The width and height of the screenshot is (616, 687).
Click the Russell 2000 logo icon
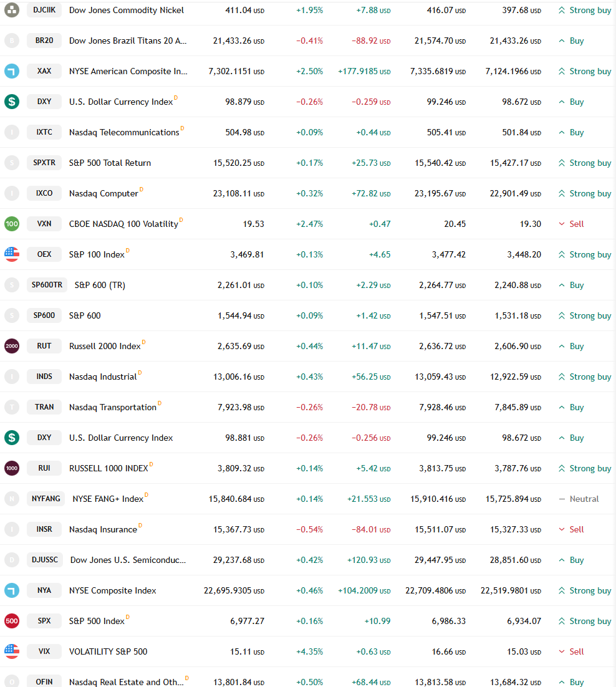tap(12, 346)
